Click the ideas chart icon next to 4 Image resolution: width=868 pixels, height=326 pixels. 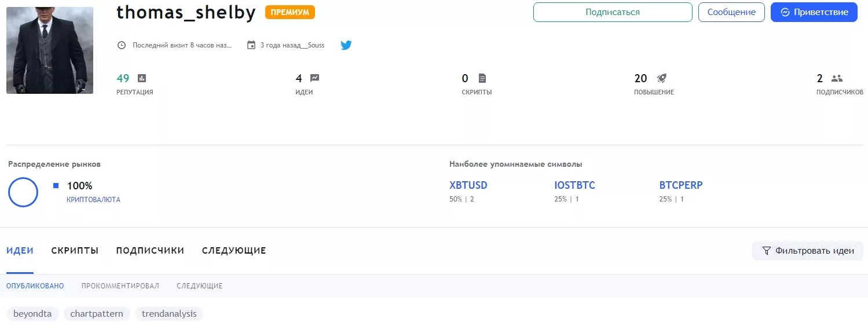click(314, 78)
